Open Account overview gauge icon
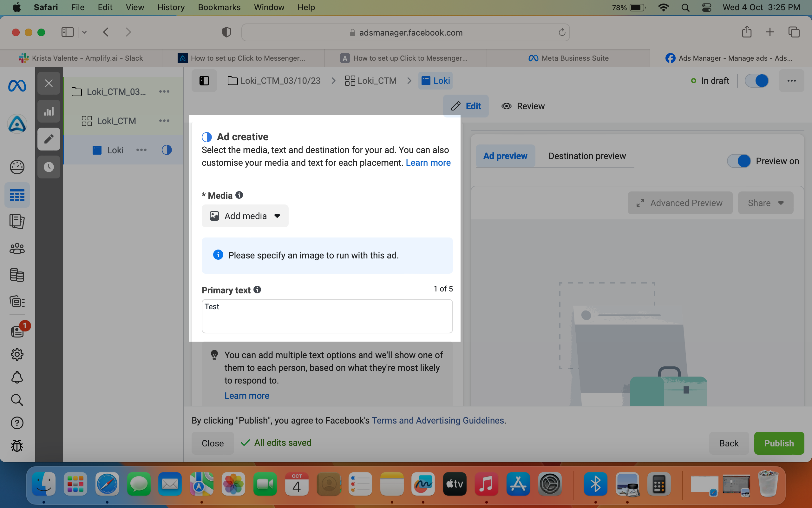Image resolution: width=812 pixels, height=508 pixels. coord(17,167)
